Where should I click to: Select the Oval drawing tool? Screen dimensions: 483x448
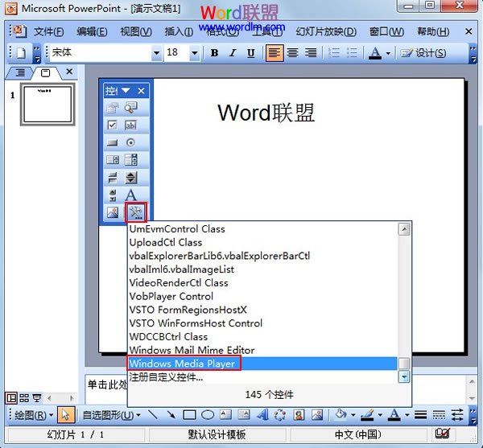point(208,415)
